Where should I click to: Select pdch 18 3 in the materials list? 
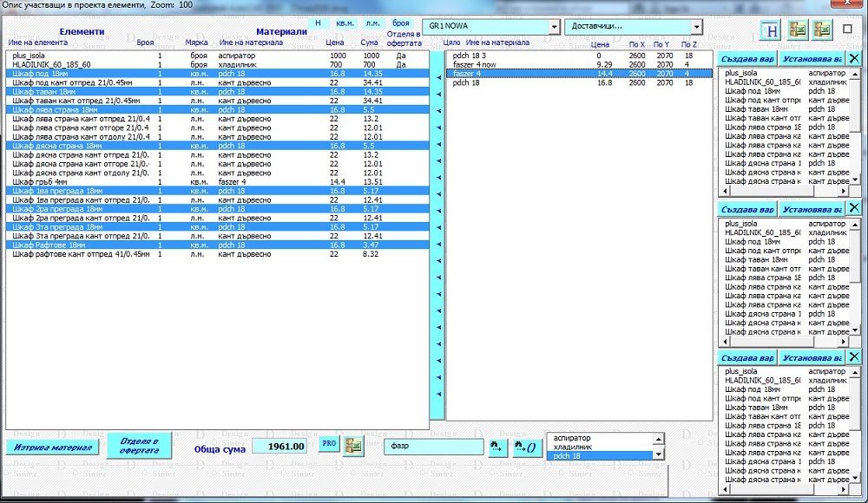coord(579,56)
